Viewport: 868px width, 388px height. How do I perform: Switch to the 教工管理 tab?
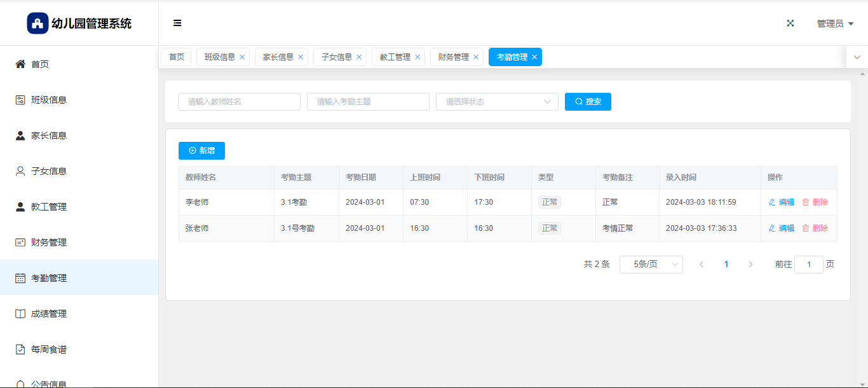coord(395,57)
